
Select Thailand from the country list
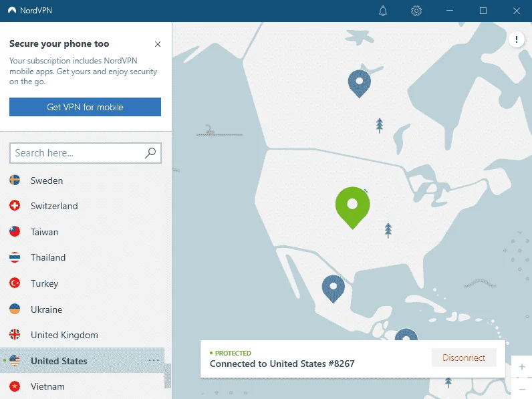[x=82, y=257]
